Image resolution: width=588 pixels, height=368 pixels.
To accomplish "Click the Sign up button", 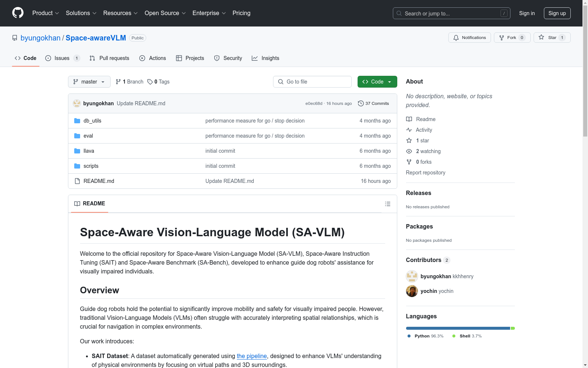I will (x=557, y=13).
